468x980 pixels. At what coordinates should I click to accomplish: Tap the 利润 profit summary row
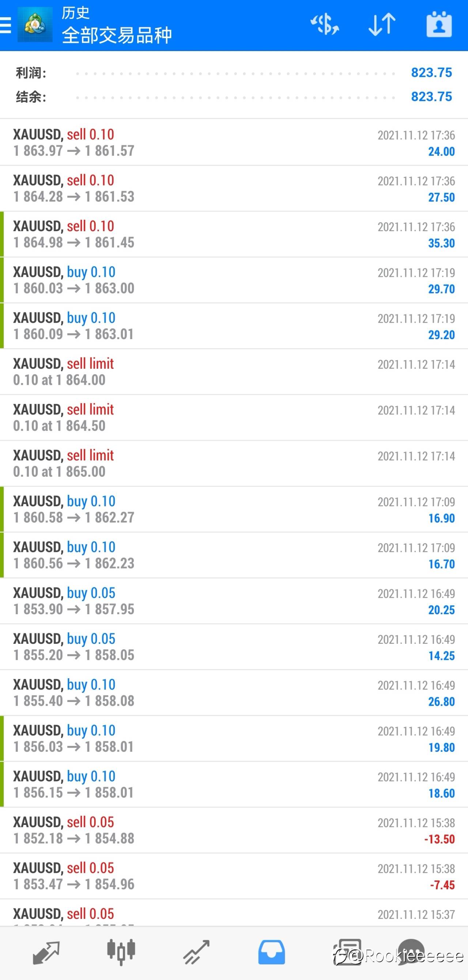[x=234, y=73]
